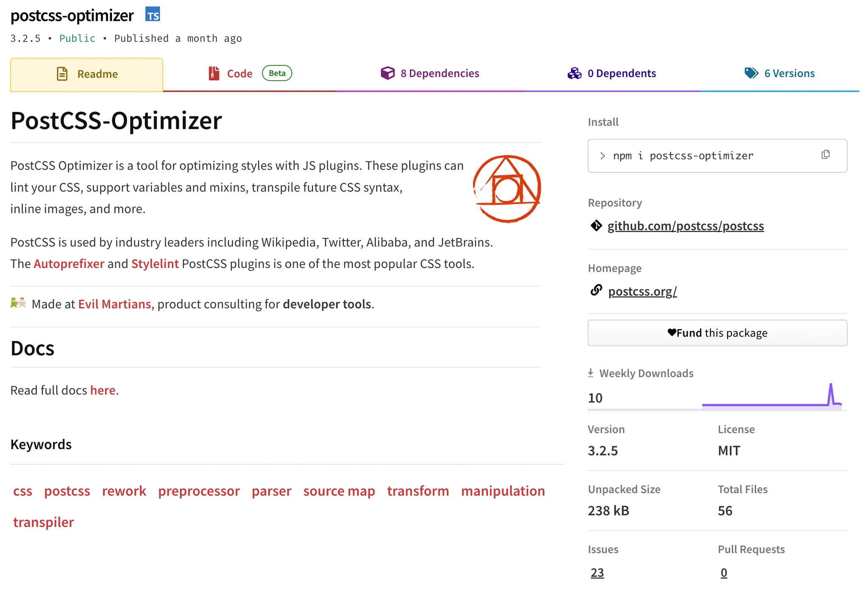868x592 pixels.
Task: Open github.com/postcss/postcss repository link
Action: 685,226
